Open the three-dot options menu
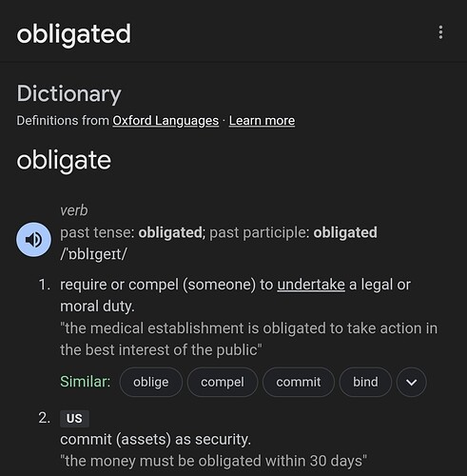467x476 pixels. (x=440, y=32)
